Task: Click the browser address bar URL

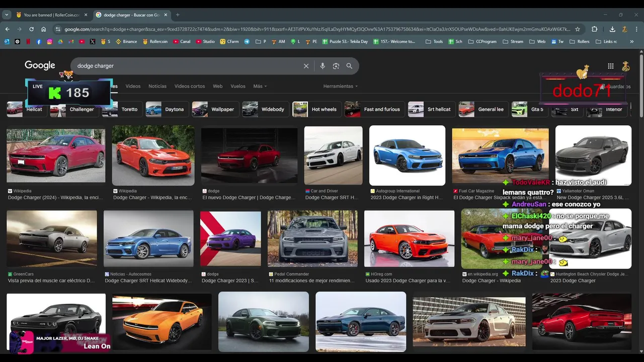Action: point(317,29)
